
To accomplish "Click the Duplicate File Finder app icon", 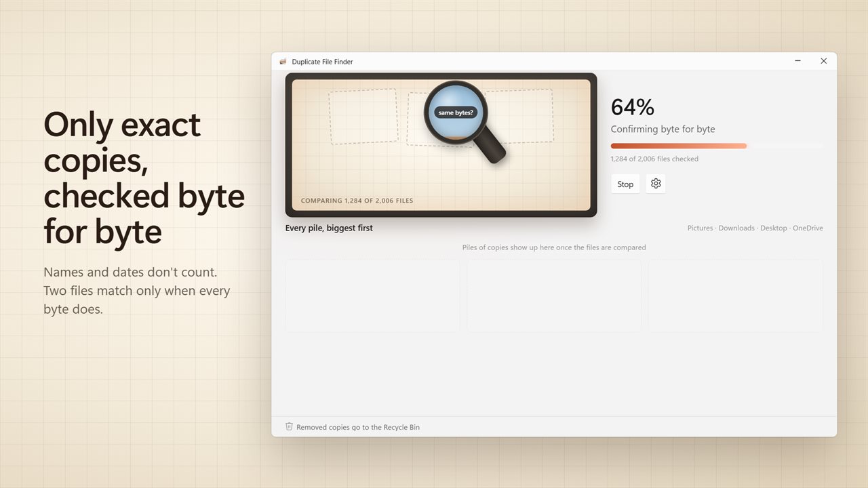I will pyautogui.click(x=283, y=62).
